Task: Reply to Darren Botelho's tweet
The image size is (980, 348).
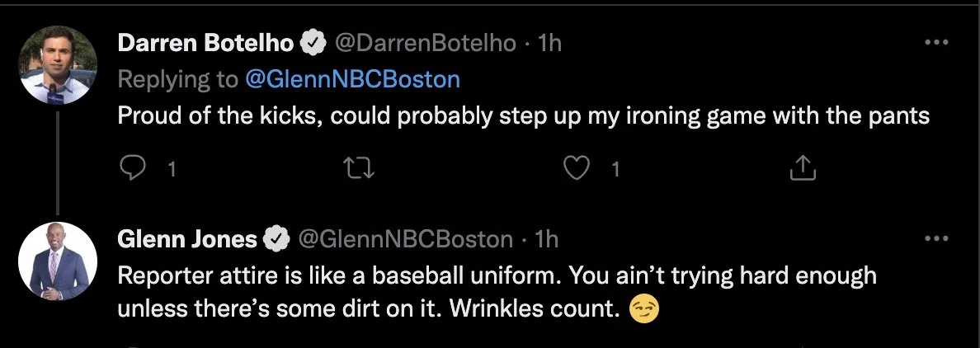Action: pos(132,168)
